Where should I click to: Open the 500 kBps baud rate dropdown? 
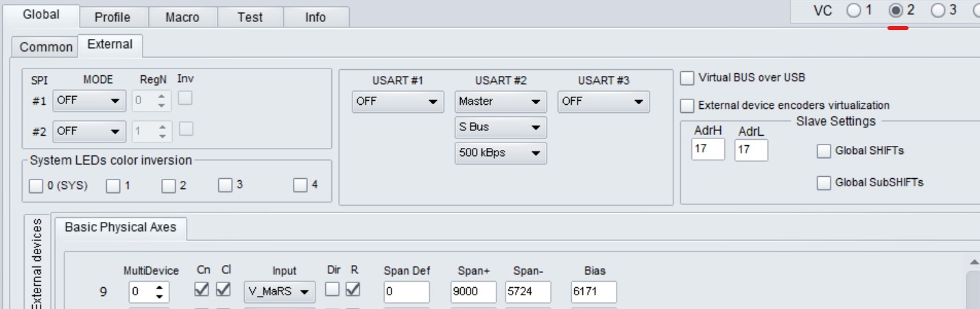click(x=500, y=153)
